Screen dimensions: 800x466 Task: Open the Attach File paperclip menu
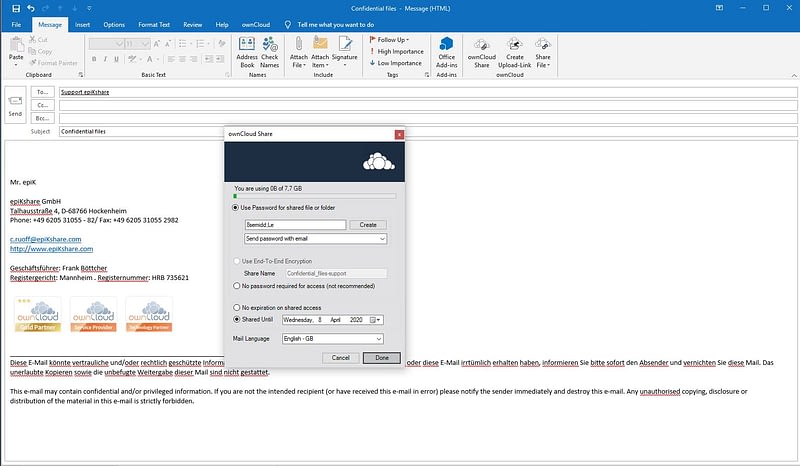[x=298, y=52]
